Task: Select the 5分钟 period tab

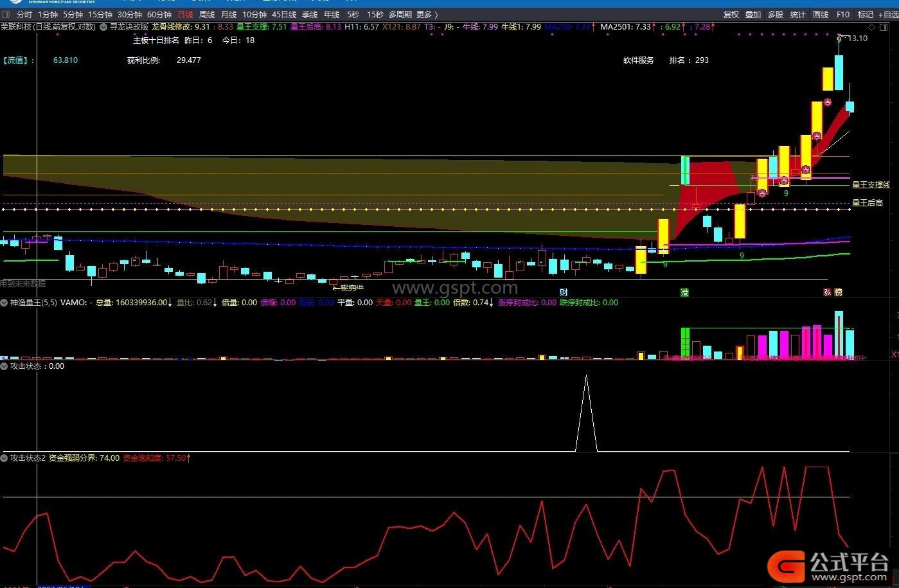Action: click(x=73, y=14)
